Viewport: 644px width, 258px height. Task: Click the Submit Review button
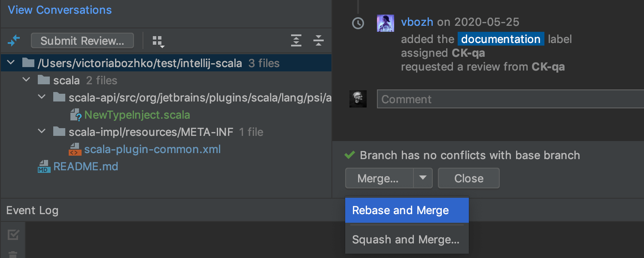coord(82,41)
